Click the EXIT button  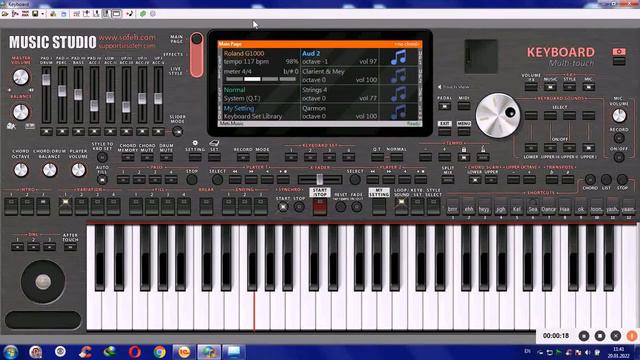444,131
